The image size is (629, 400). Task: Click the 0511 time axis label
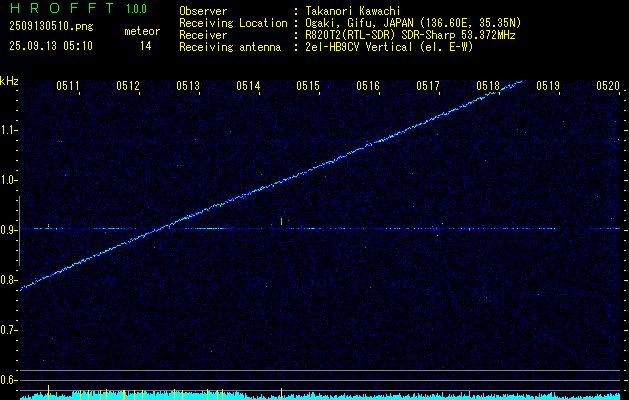(x=67, y=85)
